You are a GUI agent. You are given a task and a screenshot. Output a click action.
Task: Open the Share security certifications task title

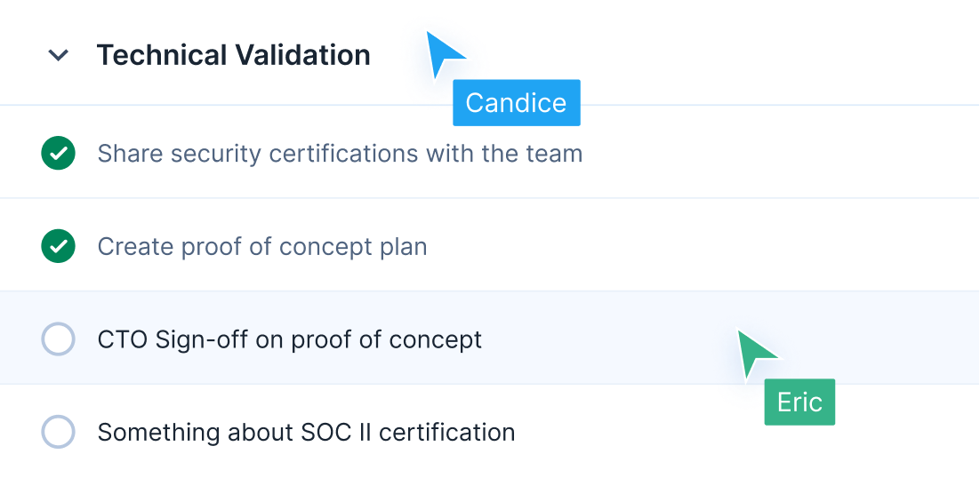tap(340, 154)
